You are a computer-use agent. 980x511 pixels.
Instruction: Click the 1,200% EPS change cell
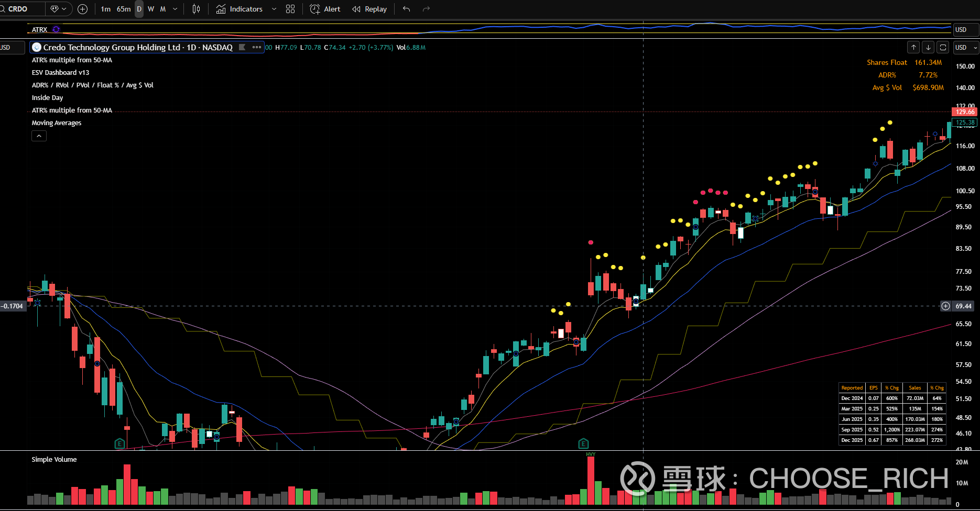click(x=892, y=429)
